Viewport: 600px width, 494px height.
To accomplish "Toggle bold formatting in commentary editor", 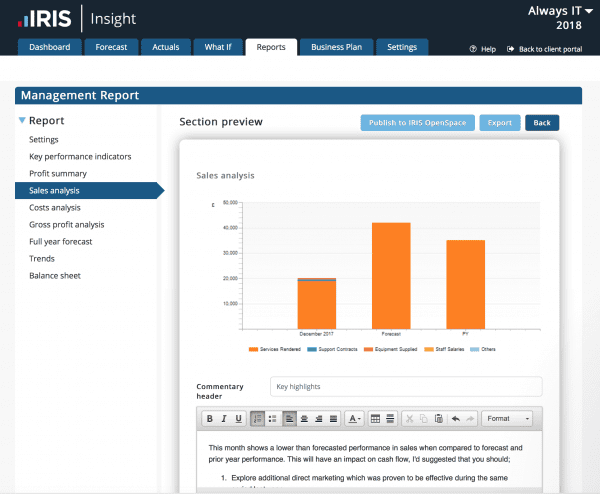I will 210,418.
